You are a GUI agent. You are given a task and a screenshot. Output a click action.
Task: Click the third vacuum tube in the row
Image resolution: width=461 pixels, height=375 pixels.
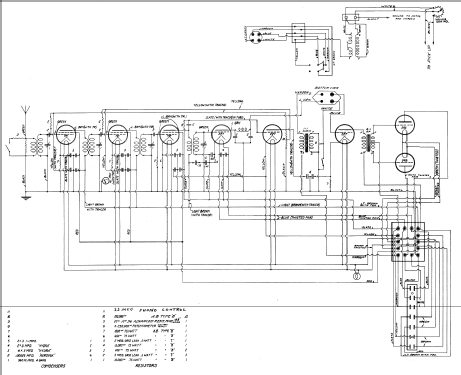[x=170, y=135]
